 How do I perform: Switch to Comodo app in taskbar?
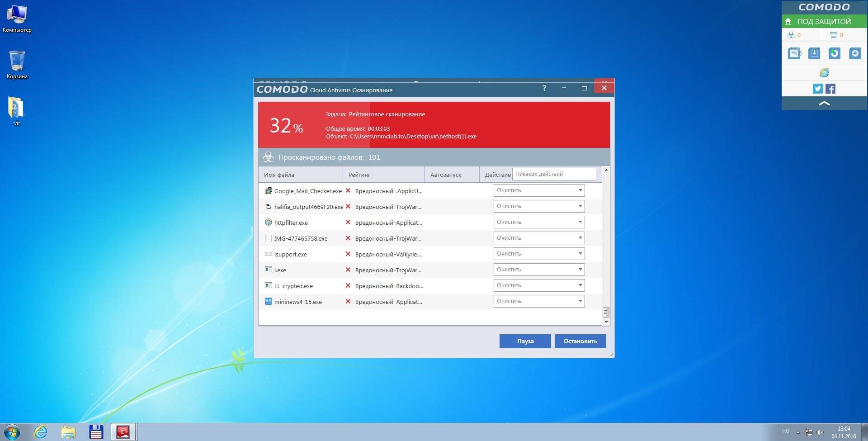tap(123, 432)
